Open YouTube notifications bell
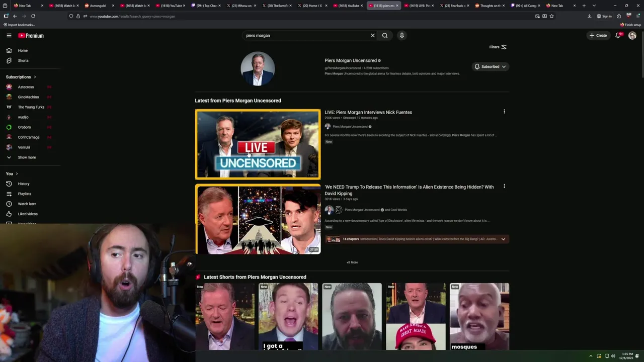 pyautogui.click(x=618, y=35)
